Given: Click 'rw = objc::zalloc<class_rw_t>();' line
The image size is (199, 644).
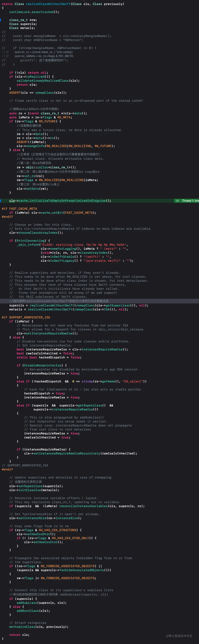Looking at the screenshot, I should click(46, 168).
